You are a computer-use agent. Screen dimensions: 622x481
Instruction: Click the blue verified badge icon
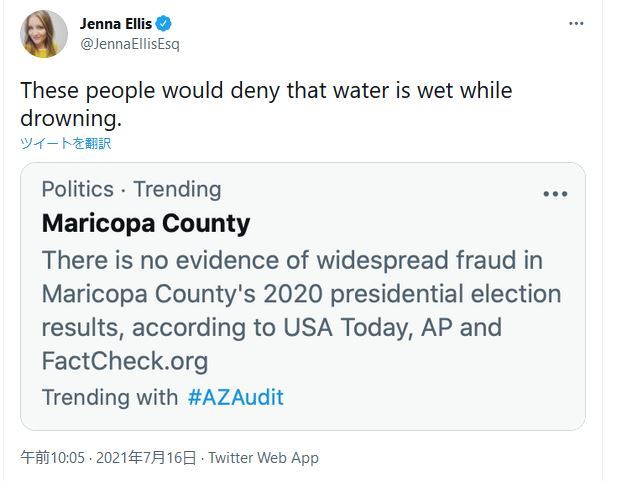(x=165, y=24)
